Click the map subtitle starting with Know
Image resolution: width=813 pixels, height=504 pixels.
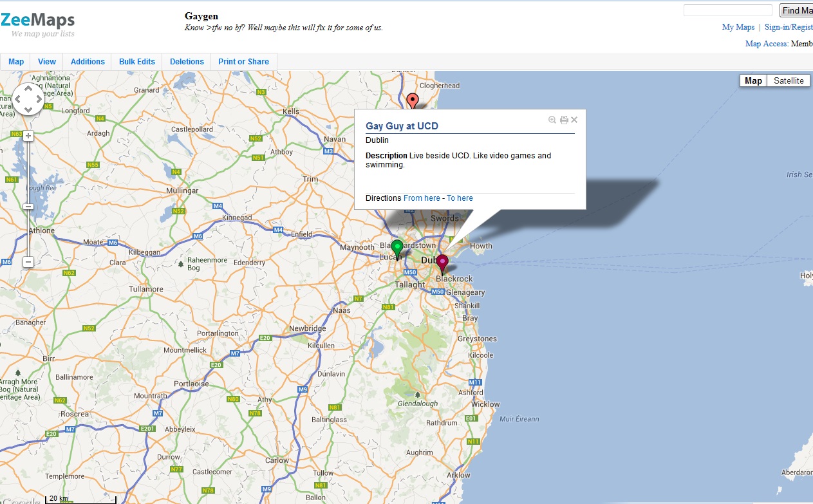[x=284, y=28]
